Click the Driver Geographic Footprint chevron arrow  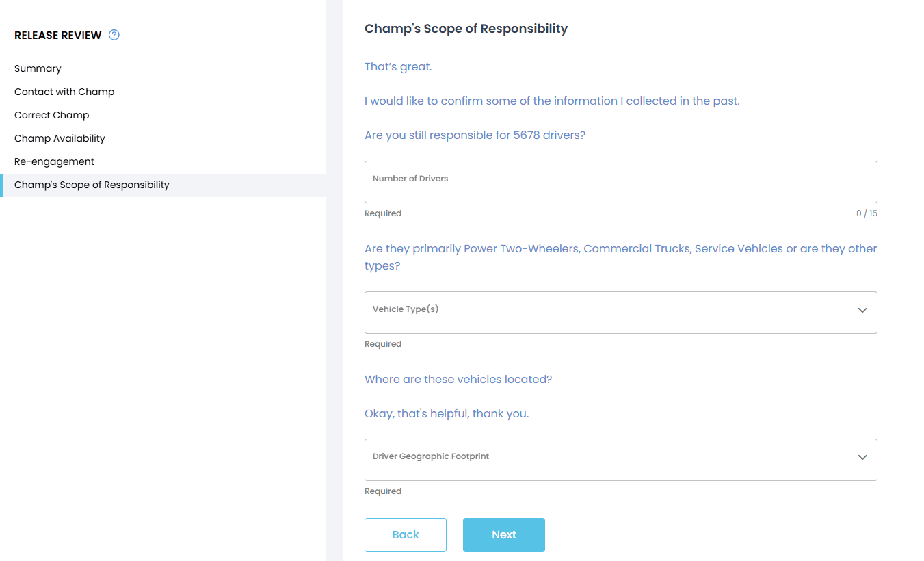(862, 457)
